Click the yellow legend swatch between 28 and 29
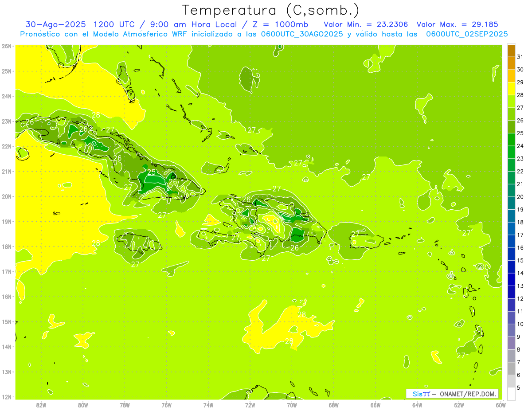 pos(511,88)
